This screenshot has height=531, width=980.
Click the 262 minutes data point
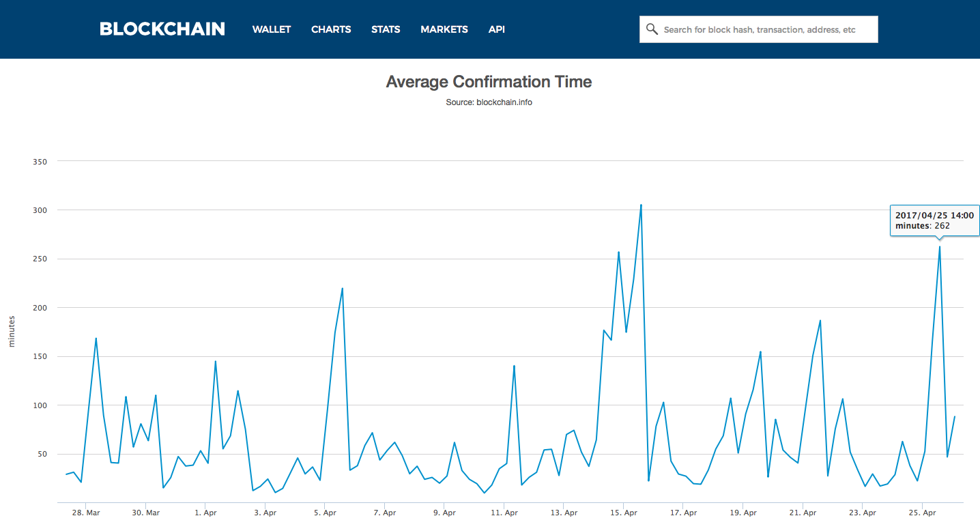pos(940,247)
